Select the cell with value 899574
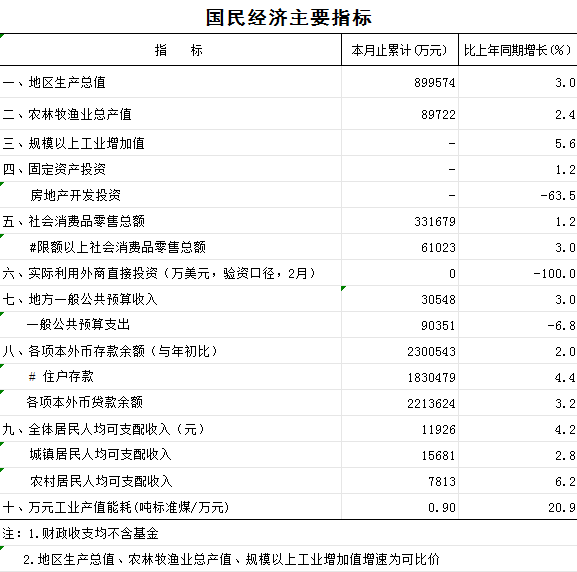 point(400,82)
